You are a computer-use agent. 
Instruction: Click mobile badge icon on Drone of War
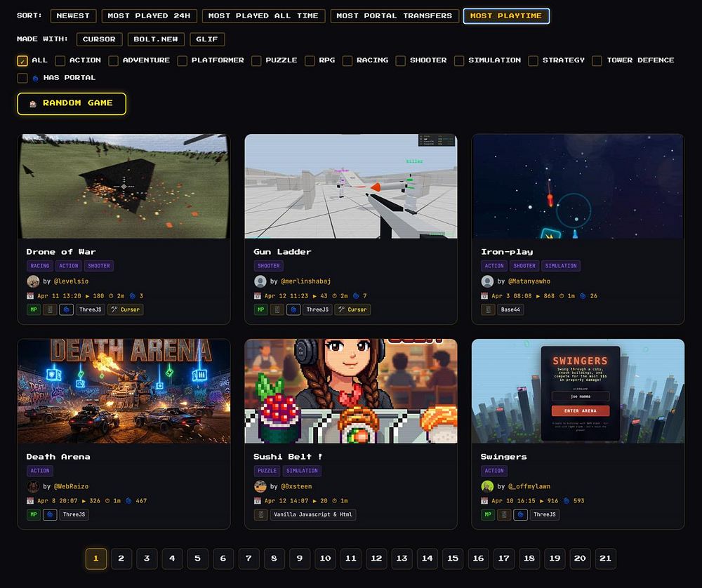(50, 309)
